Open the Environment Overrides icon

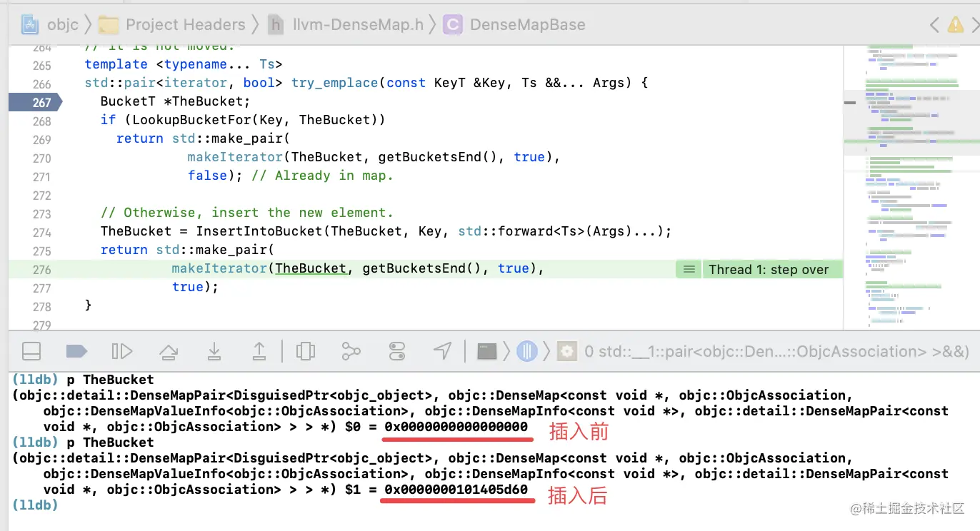397,351
